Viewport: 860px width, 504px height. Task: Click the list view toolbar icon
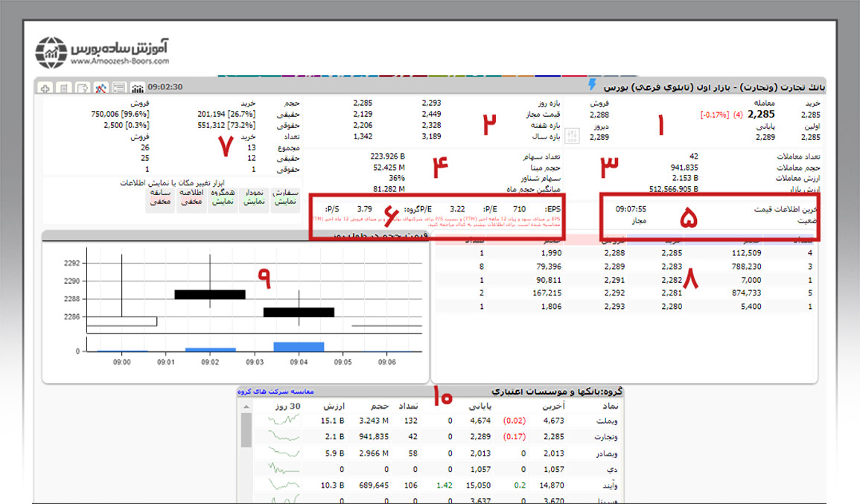(x=118, y=88)
